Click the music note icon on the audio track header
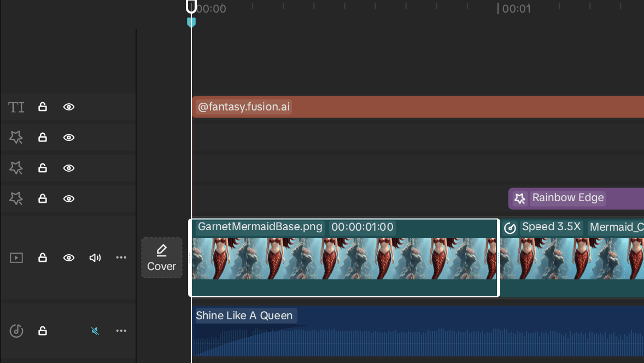 tap(16, 331)
